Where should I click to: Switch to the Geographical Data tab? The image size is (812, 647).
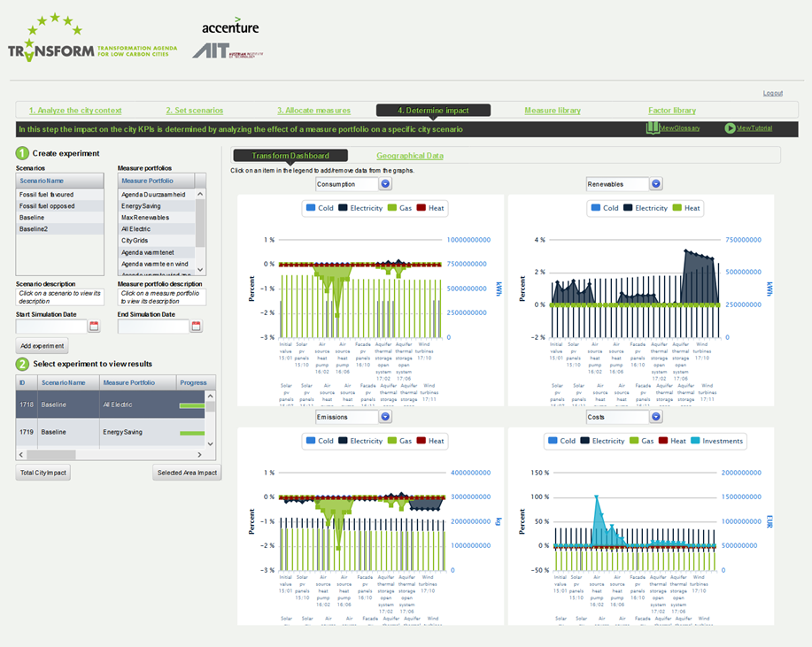(x=410, y=156)
